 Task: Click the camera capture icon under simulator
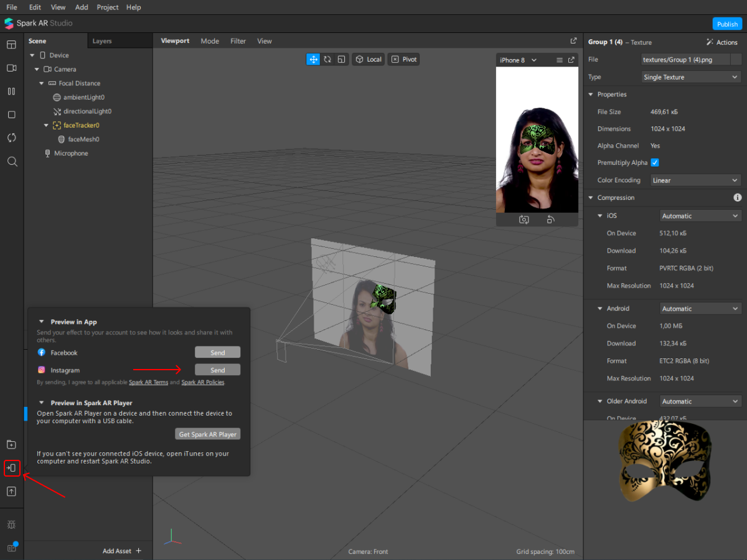(x=524, y=220)
